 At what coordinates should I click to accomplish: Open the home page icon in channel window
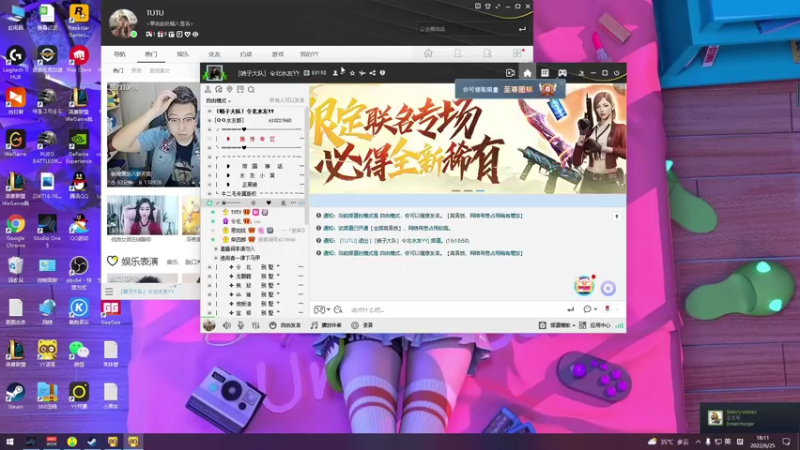[527, 73]
